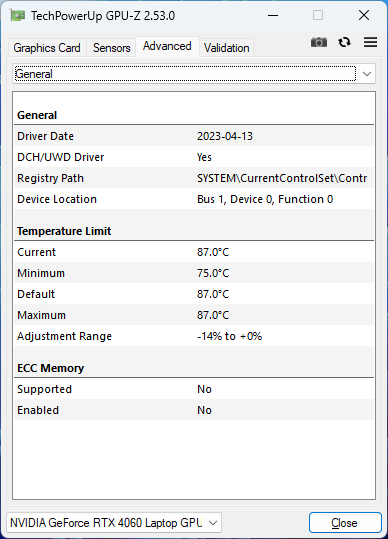The width and height of the screenshot is (388, 539).
Task: Click the Device Location label
Action: click(57, 199)
